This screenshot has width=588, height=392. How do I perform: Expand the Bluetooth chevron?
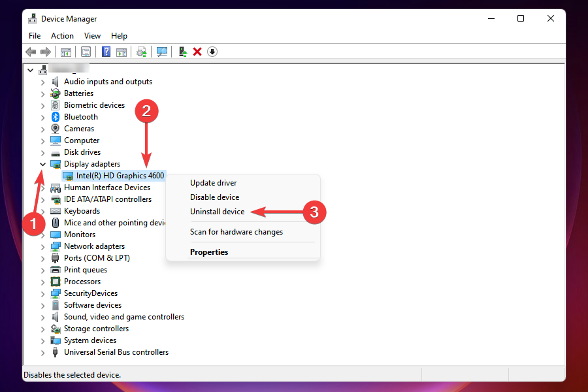(x=42, y=118)
